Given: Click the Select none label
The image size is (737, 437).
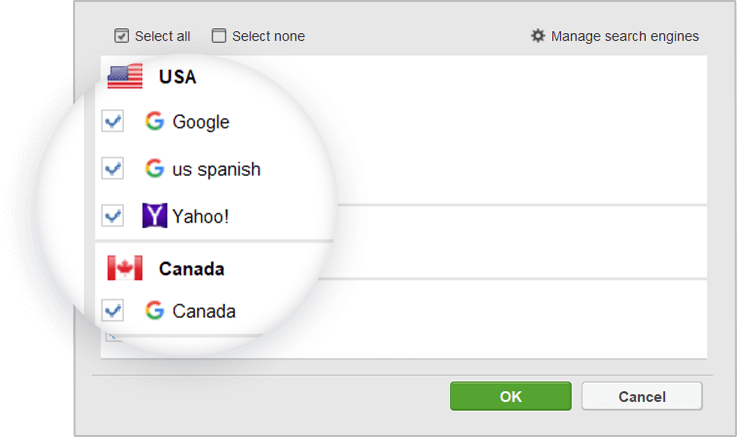Looking at the screenshot, I should tap(268, 36).
